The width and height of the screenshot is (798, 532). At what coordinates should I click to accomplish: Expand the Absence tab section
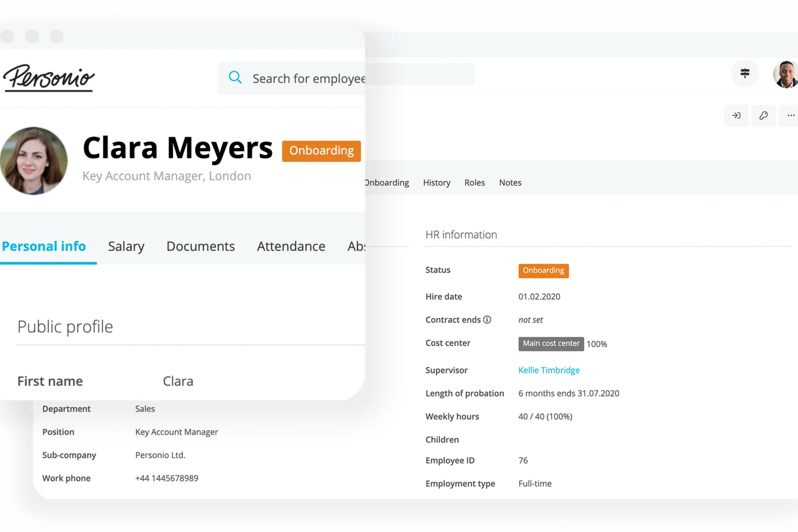point(356,245)
